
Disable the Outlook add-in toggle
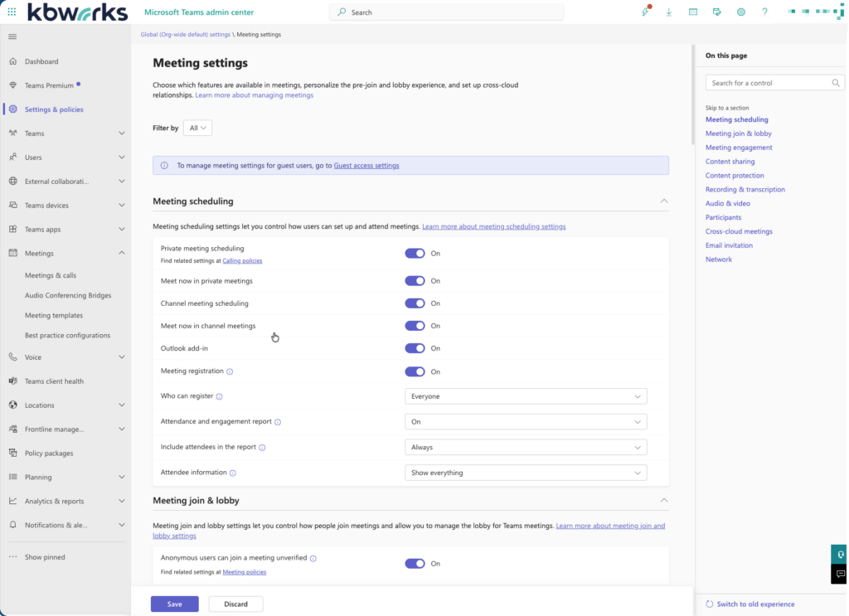point(415,348)
